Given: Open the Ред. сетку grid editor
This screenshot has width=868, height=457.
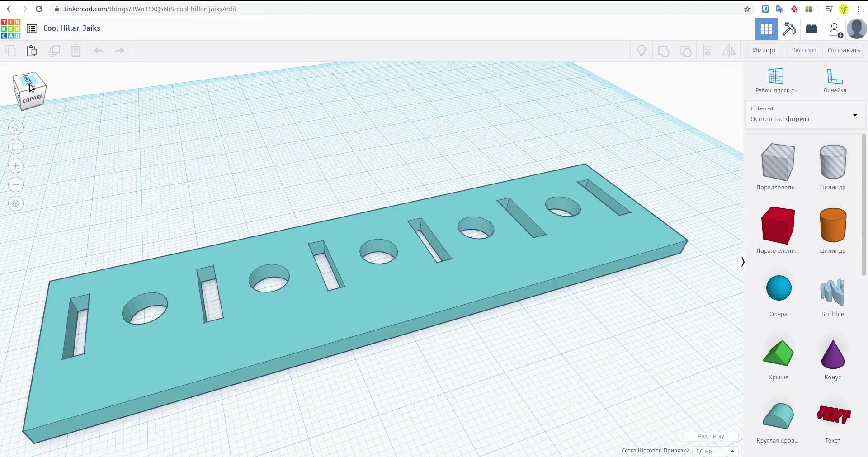Looking at the screenshot, I should pyautogui.click(x=711, y=436).
